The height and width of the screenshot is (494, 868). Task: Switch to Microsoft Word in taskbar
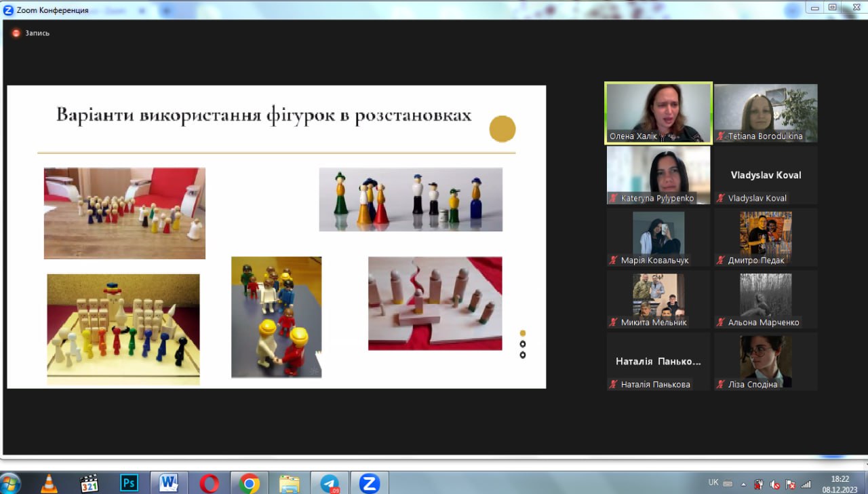[x=169, y=483]
